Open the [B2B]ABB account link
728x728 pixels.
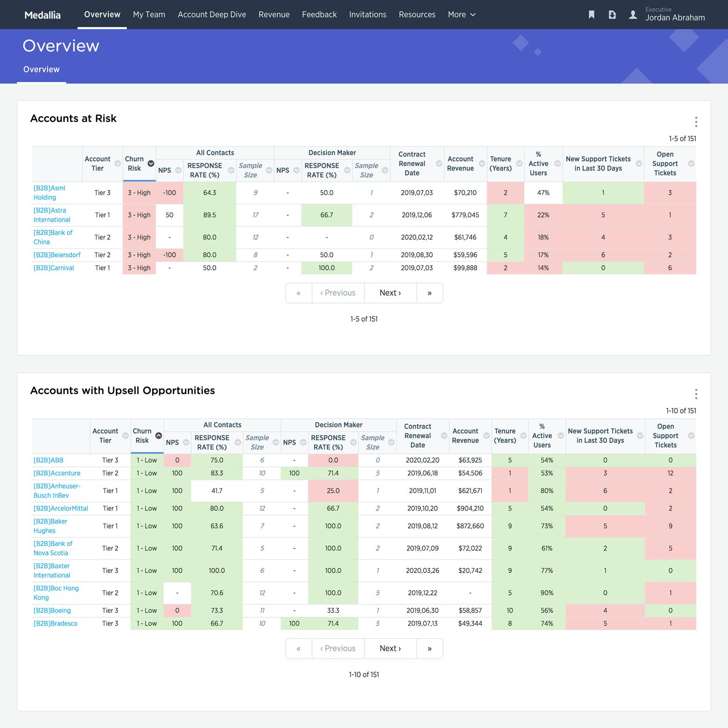click(49, 460)
